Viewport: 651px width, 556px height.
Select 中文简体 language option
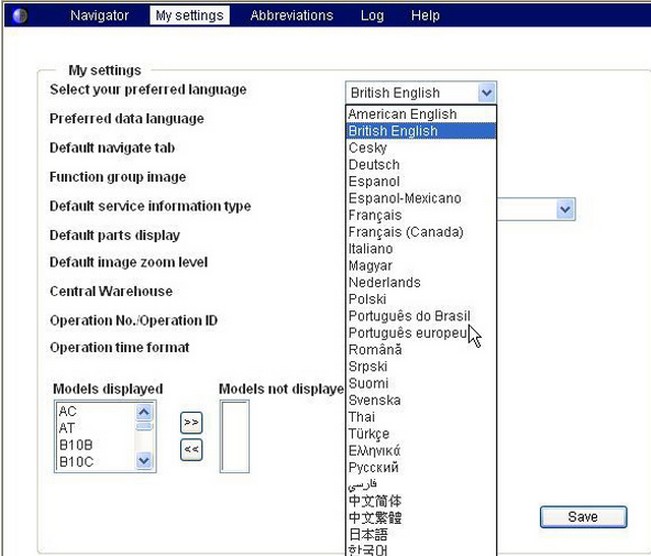[x=421, y=501]
